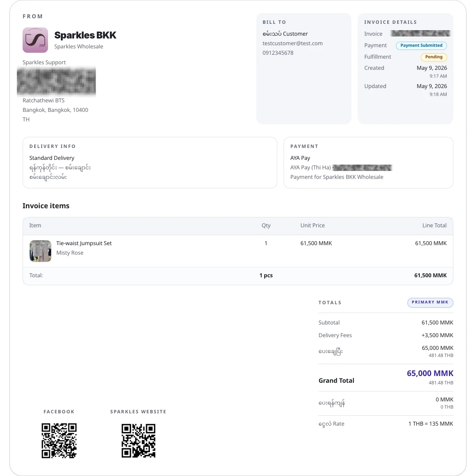Click the 1 pcs total quantity

[x=266, y=275]
